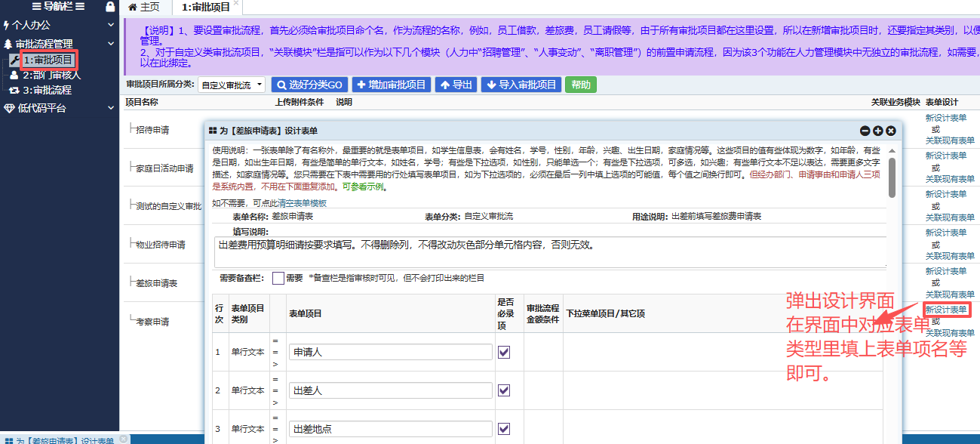The height and width of the screenshot is (444, 980).
Task: Click the 申请人 form item input field
Action: coord(391,352)
